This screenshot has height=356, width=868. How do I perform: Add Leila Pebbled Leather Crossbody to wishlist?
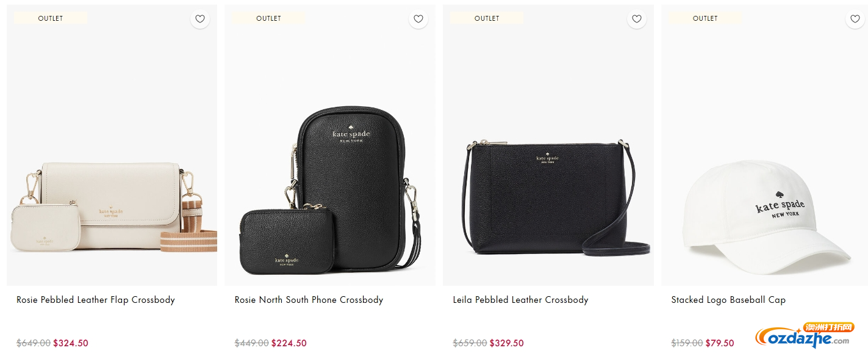pyautogui.click(x=637, y=19)
